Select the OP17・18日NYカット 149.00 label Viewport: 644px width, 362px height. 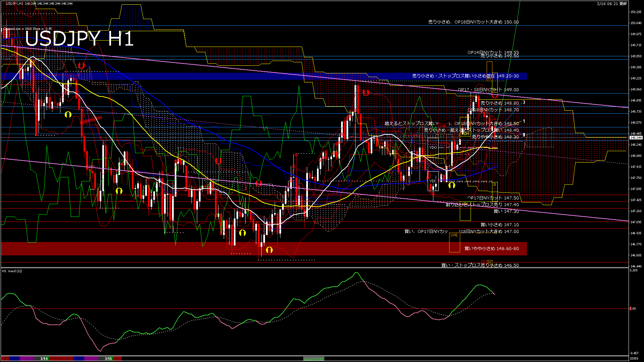point(488,90)
